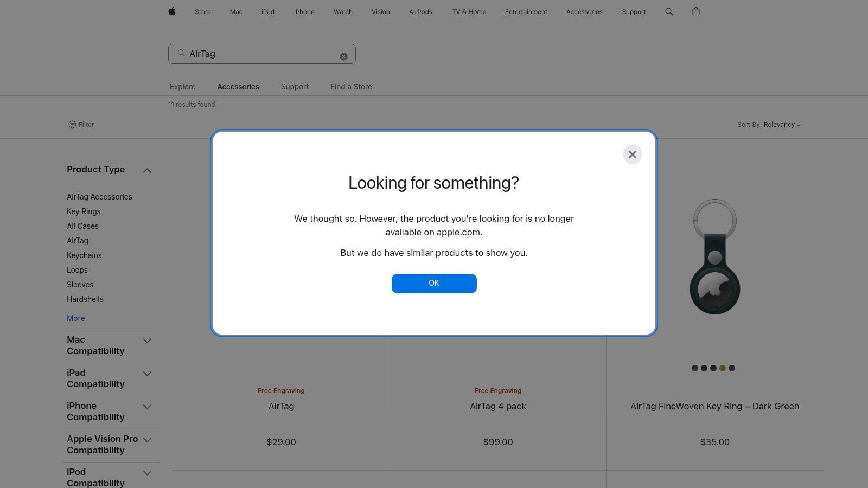Open the Watch menu

tap(343, 12)
